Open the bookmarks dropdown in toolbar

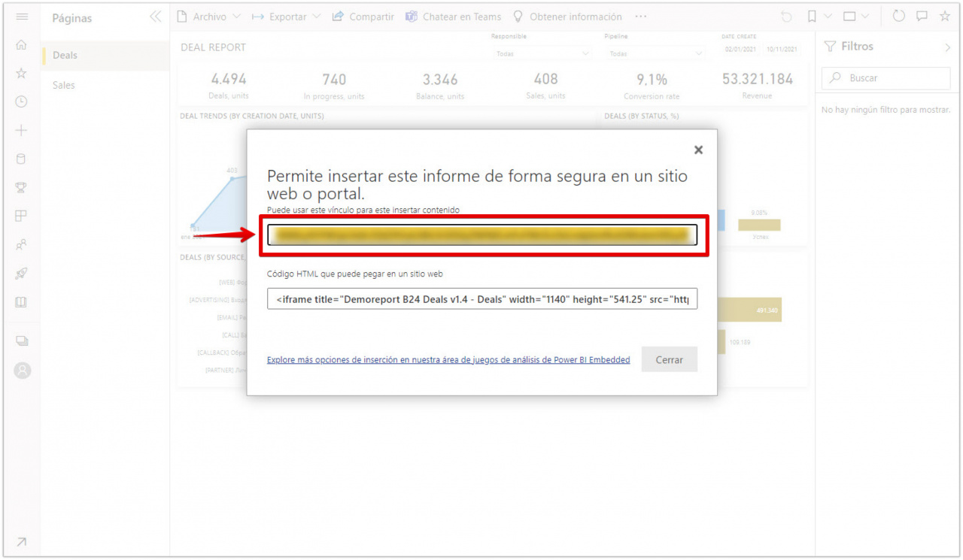[819, 17]
